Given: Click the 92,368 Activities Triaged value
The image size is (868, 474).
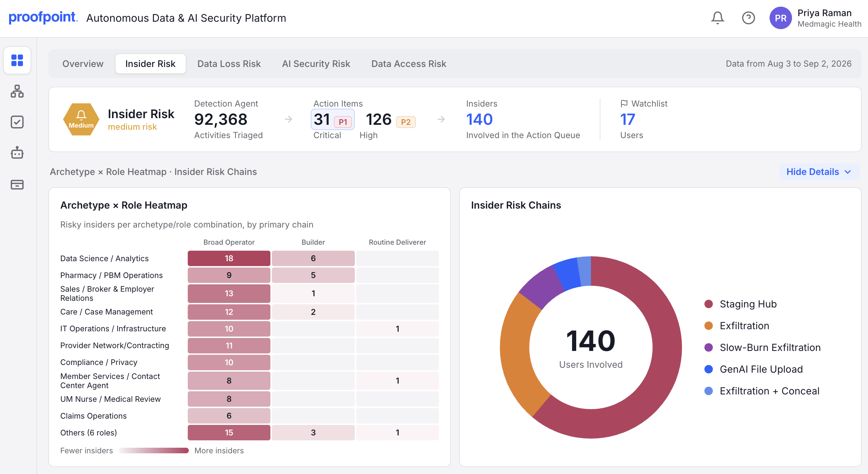Looking at the screenshot, I should (x=221, y=120).
